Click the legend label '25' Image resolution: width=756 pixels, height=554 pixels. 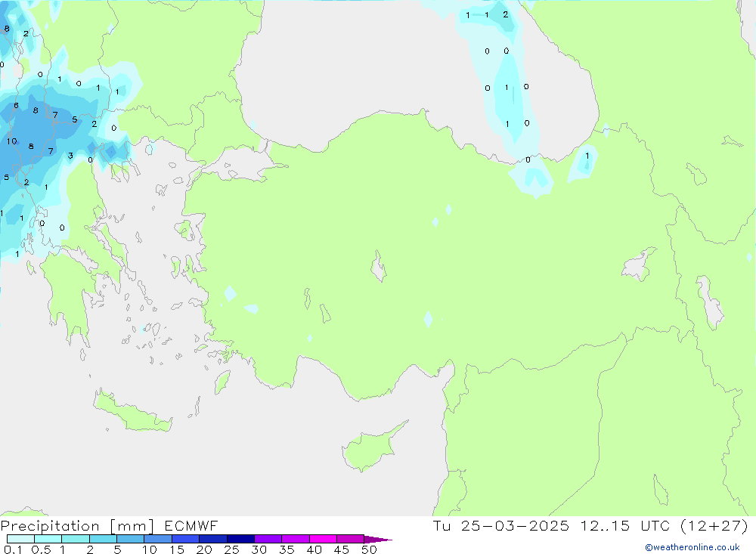coord(232,549)
